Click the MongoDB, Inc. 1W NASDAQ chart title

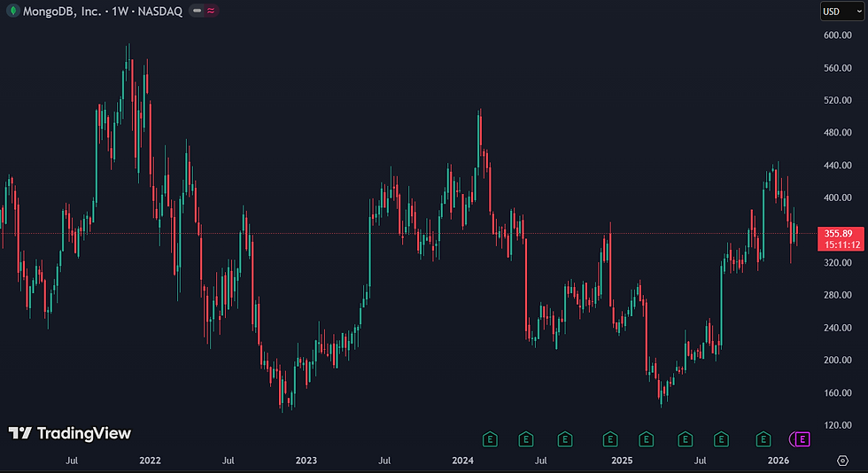pyautogui.click(x=103, y=12)
